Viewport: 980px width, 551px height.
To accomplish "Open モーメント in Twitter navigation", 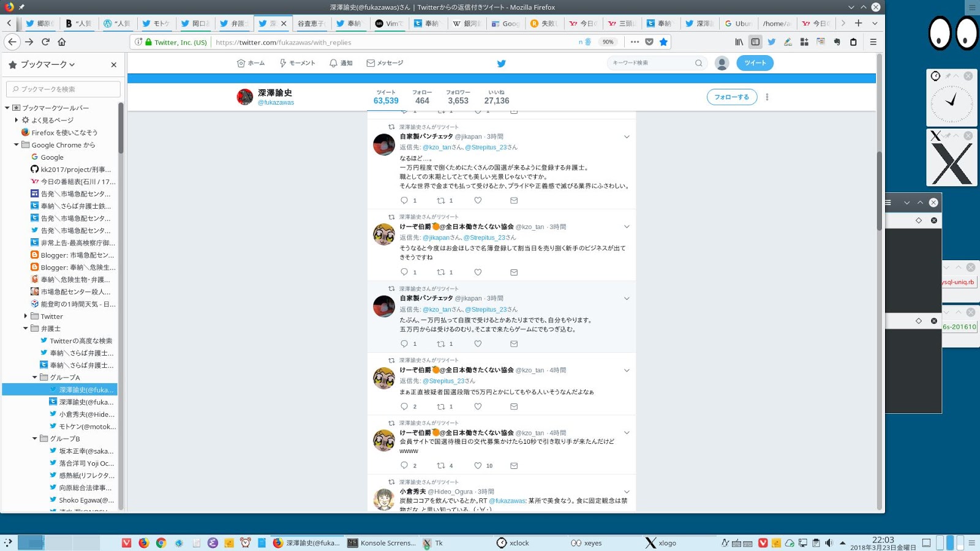I will [x=297, y=63].
